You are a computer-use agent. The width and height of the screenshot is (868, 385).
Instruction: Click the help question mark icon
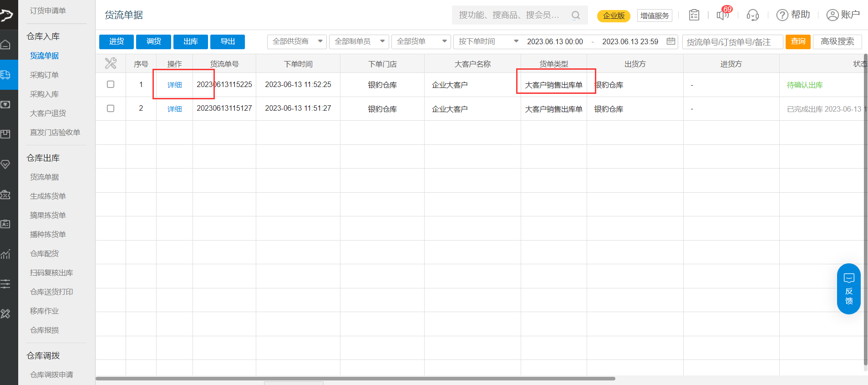(782, 15)
